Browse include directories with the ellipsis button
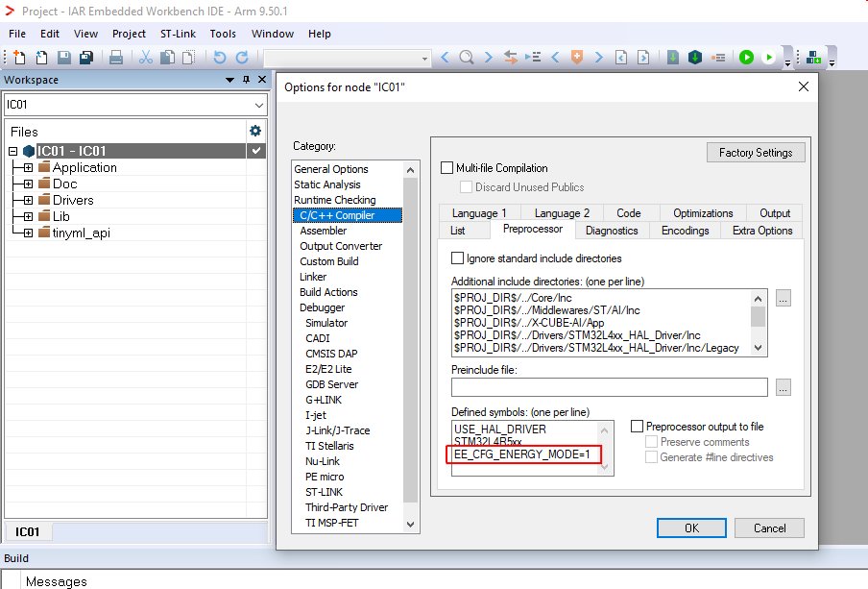868x589 pixels. (x=783, y=299)
